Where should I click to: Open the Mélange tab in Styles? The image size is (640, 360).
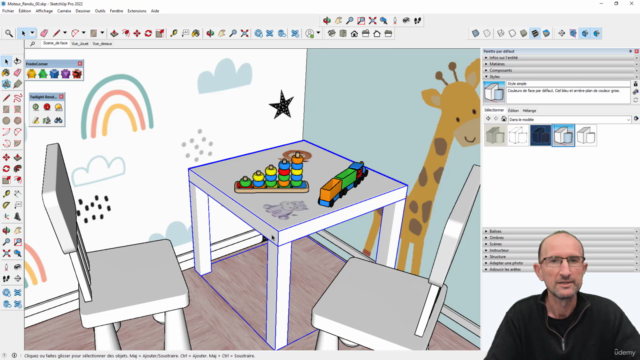pyautogui.click(x=529, y=111)
